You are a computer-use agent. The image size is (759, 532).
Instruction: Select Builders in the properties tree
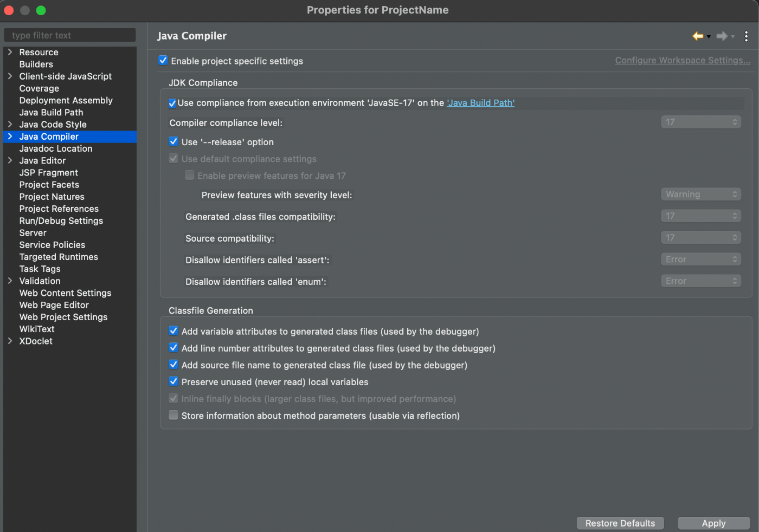pos(36,64)
